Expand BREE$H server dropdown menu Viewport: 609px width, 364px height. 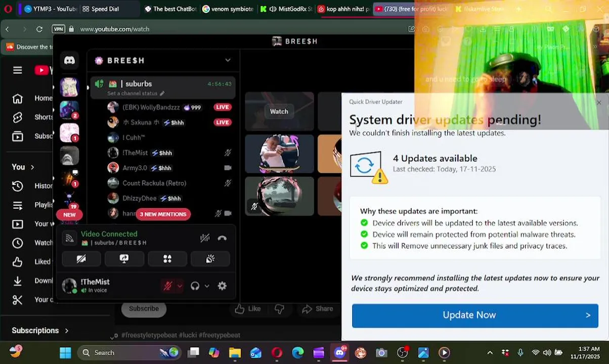click(x=228, y=60)
